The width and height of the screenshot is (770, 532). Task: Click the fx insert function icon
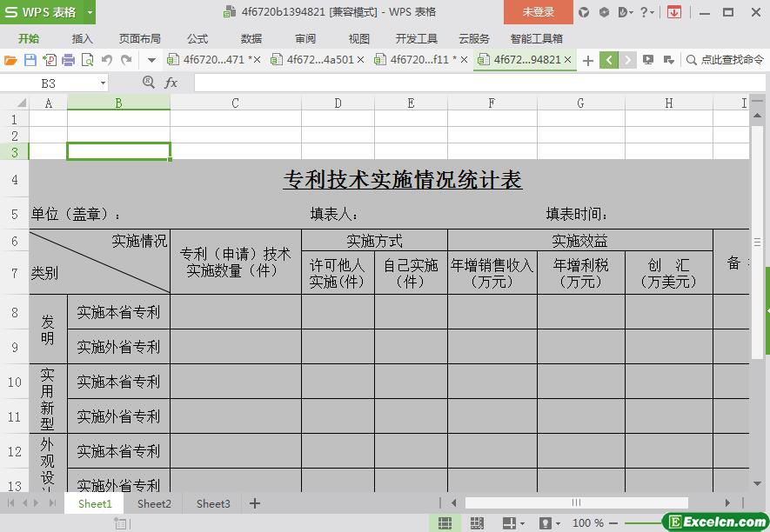tap(171, 83)
